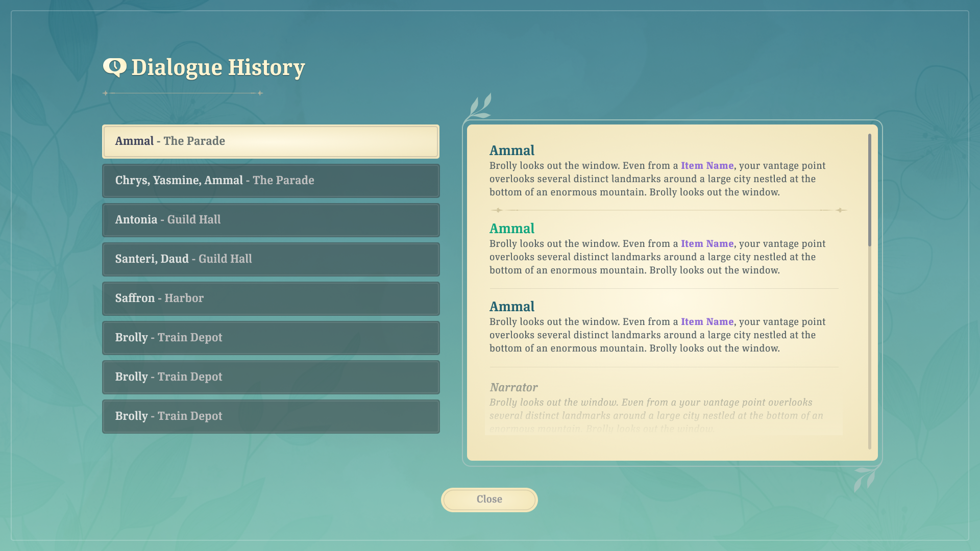
Task: Pick the last Brolly - Train Depot entry
Action: point(271,416)
